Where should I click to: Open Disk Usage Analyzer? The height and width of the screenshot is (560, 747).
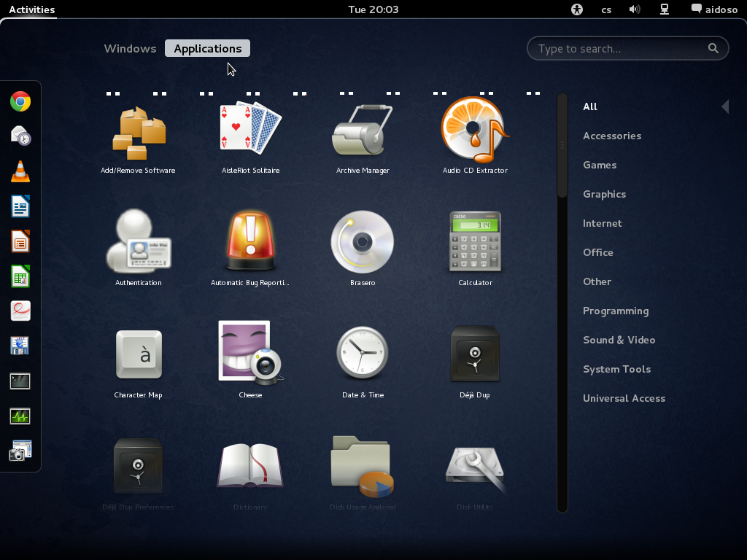tap(363, 474)
